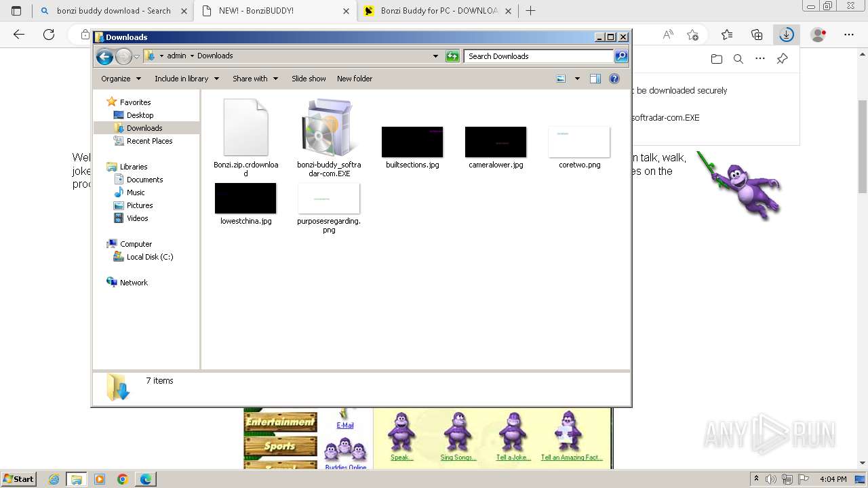Open More options in downloads flyout
Viewport: 868px width, 488px height.
click(760, 59)
